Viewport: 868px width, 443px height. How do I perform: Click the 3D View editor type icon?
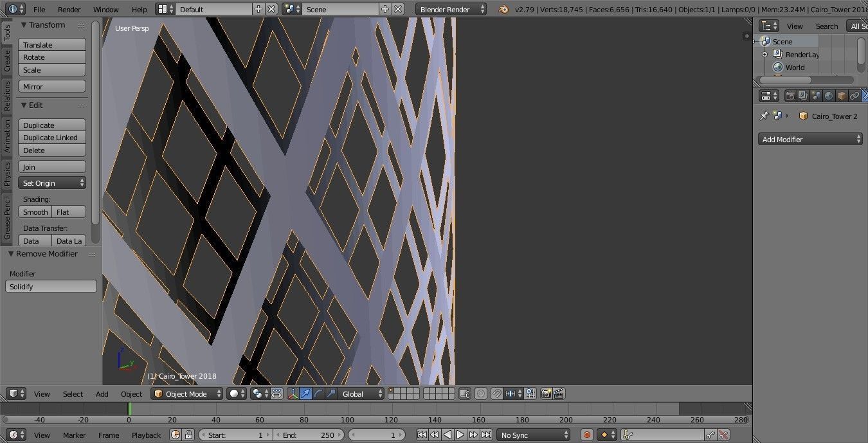[x=16, y=393]
